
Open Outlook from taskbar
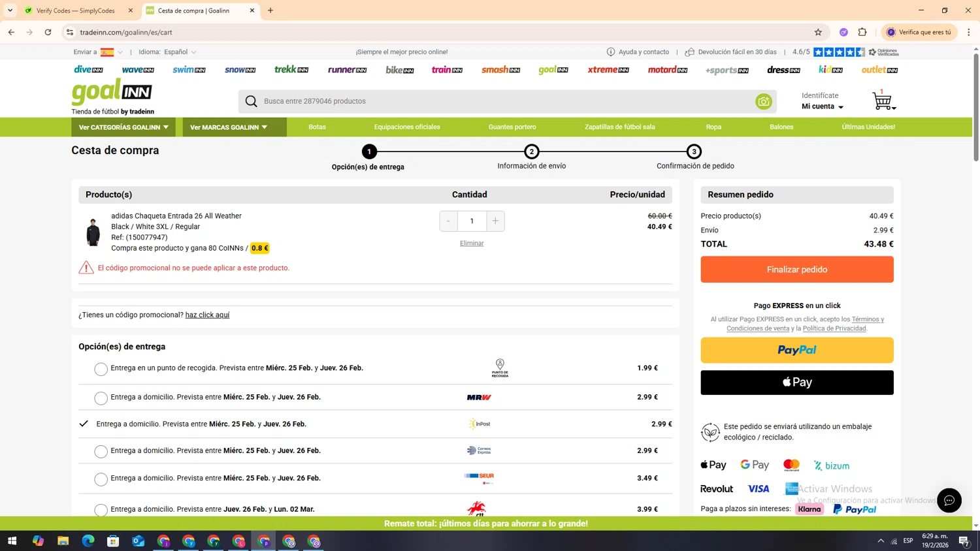point(138,541)
